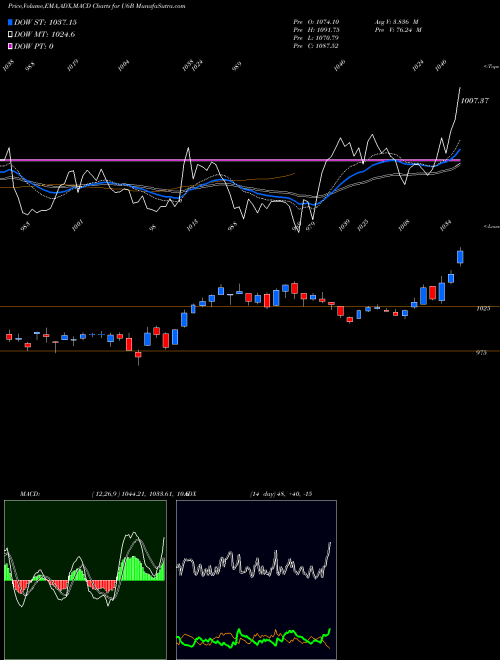Click the blue DOW ST legend swatch

click(x=11, y=22)
